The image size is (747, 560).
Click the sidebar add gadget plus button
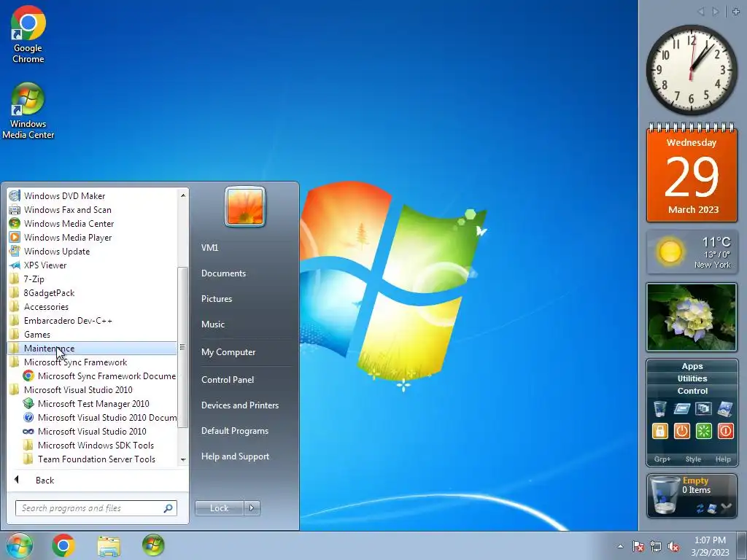click(x=736, y=12)
